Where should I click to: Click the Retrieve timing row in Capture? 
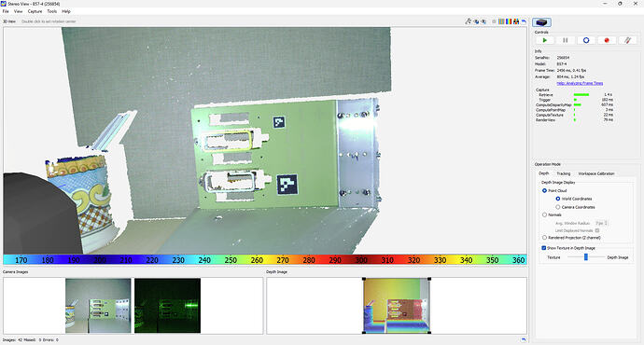tap(575, 95)
